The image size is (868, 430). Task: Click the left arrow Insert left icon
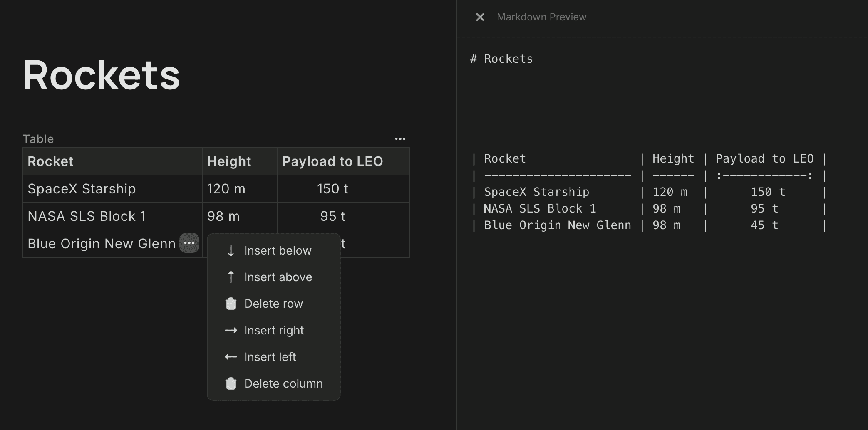[x=231, y=357]
